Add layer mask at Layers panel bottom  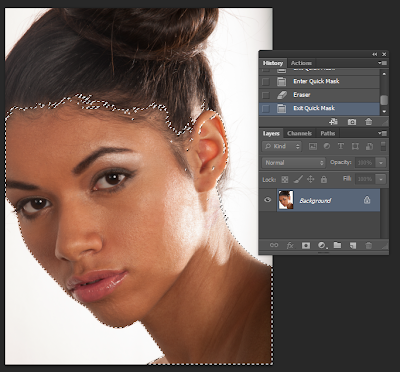[305, 246]
